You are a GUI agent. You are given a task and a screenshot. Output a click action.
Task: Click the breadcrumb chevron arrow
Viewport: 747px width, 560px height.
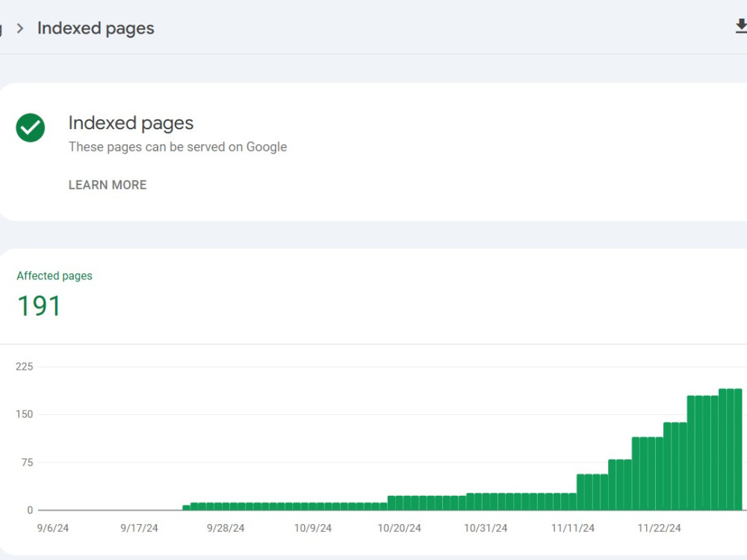[x=20, y=28]
